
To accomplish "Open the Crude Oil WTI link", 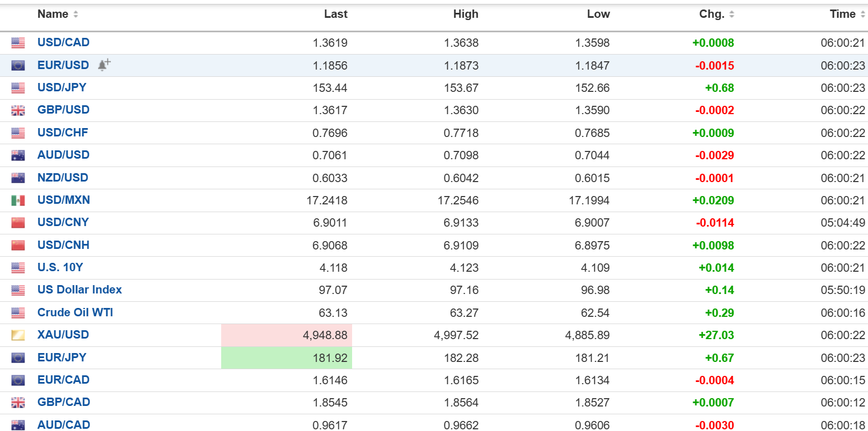I will click(75, 312).
